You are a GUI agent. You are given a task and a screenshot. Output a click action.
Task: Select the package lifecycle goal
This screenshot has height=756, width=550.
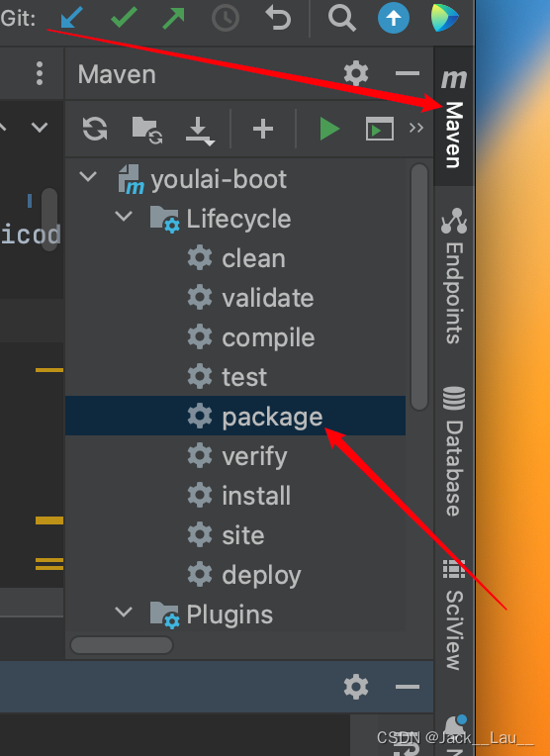pos(235,416)
